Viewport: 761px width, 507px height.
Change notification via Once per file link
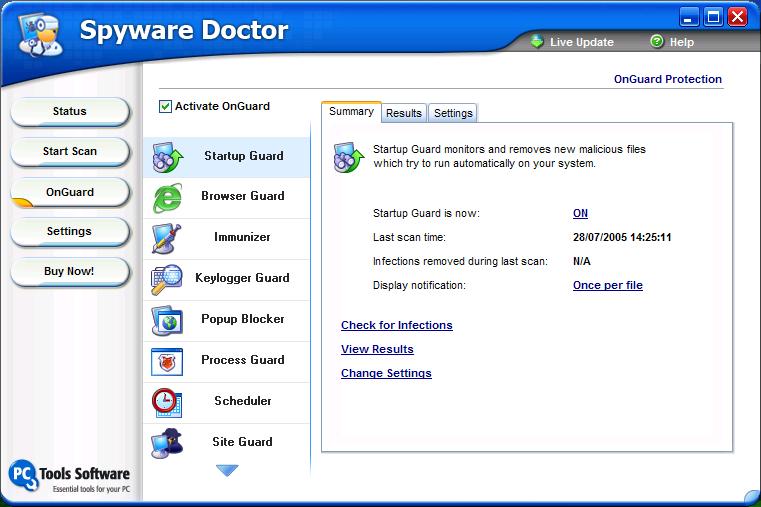click(x=608, y=285)
